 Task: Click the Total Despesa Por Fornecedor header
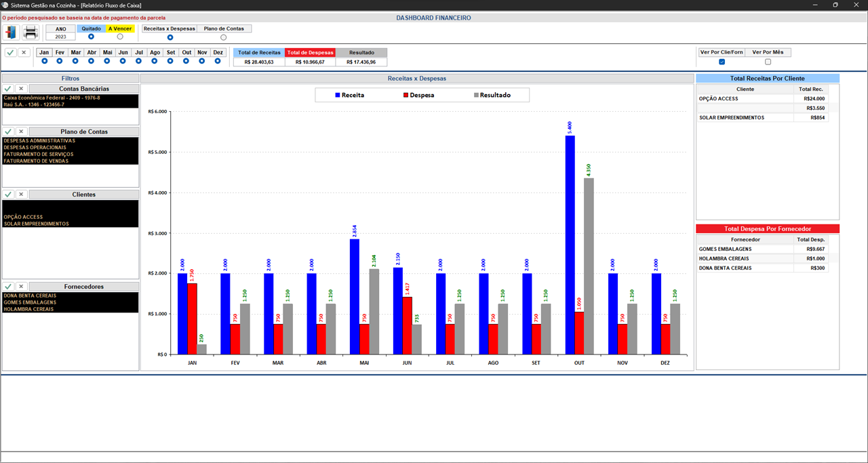pos(768,229)
